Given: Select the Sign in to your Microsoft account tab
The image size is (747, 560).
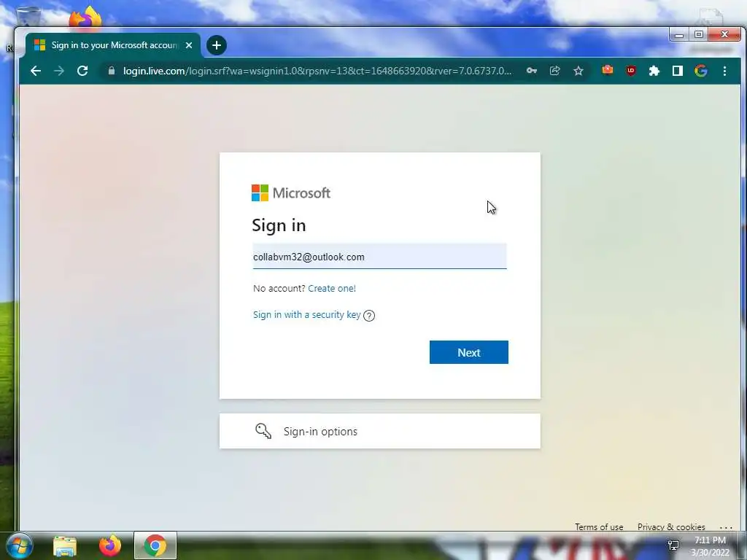Looking at the screenshot, I should pos(113,45).
